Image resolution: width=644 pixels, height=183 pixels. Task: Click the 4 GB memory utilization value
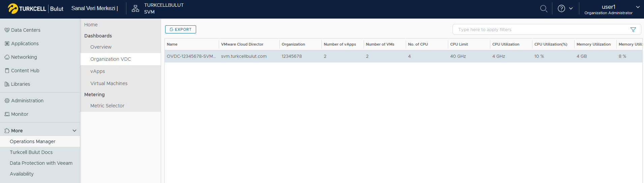pyautogui.click(x=581, y=56)
